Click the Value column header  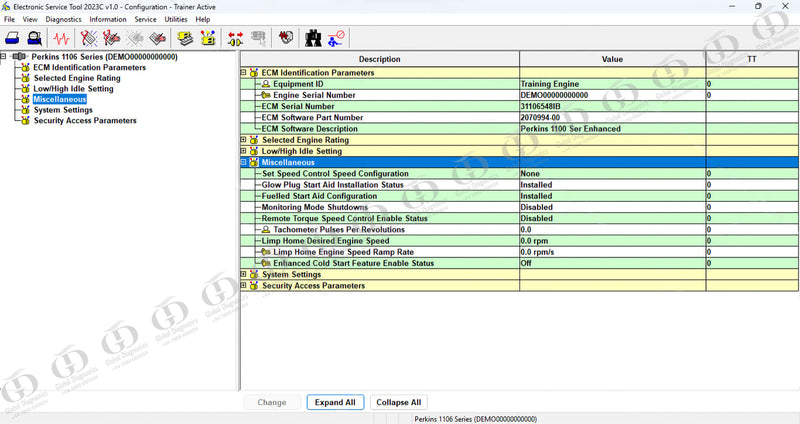[612, 59]
